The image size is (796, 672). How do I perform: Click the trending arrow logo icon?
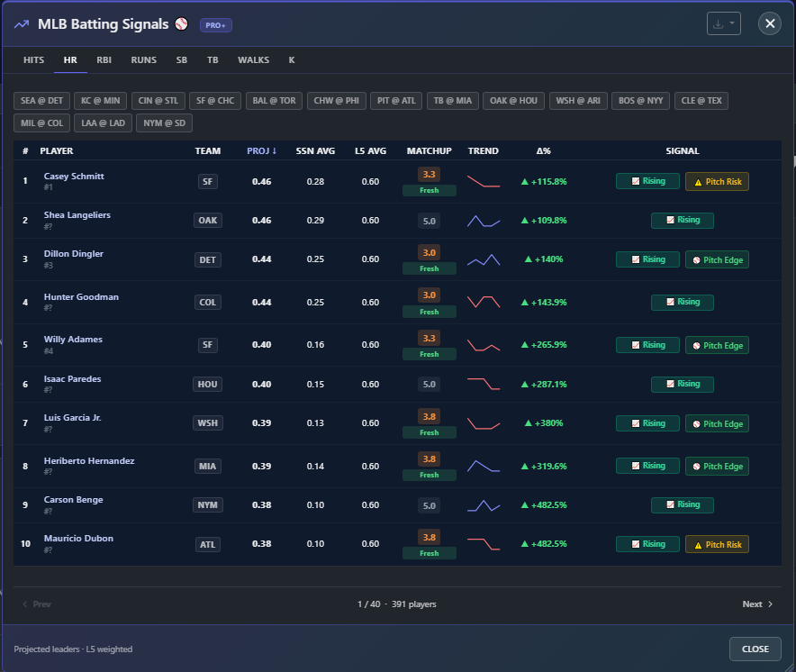click(x=22, y=24)
